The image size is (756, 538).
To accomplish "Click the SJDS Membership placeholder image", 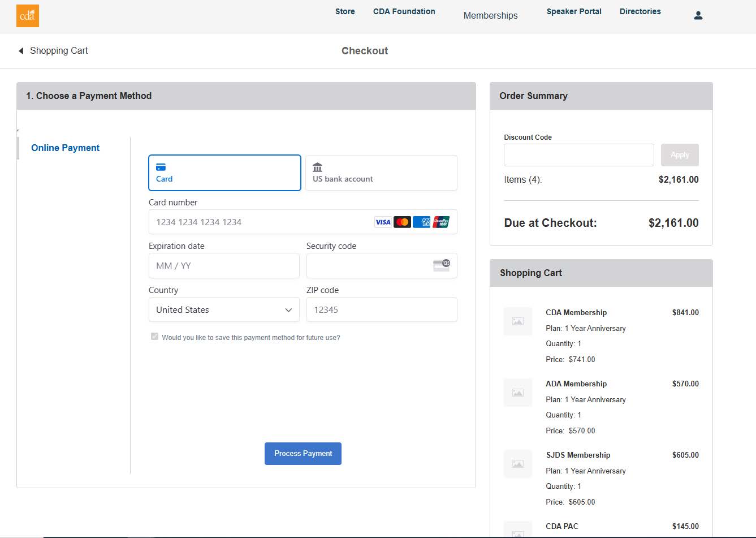I will click(x=518, y=464).
